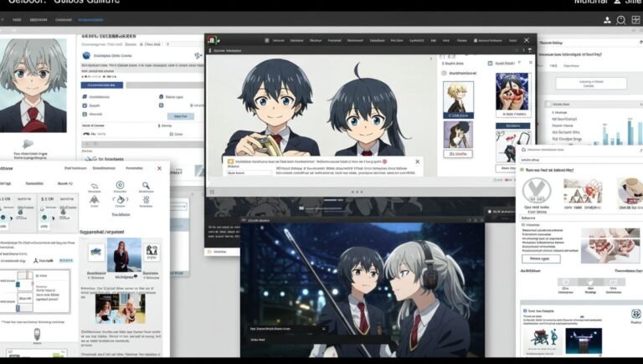The image size is (643, 364).
Task: Click the globe icon beside profile heading
Action: [x=86, y=55]
